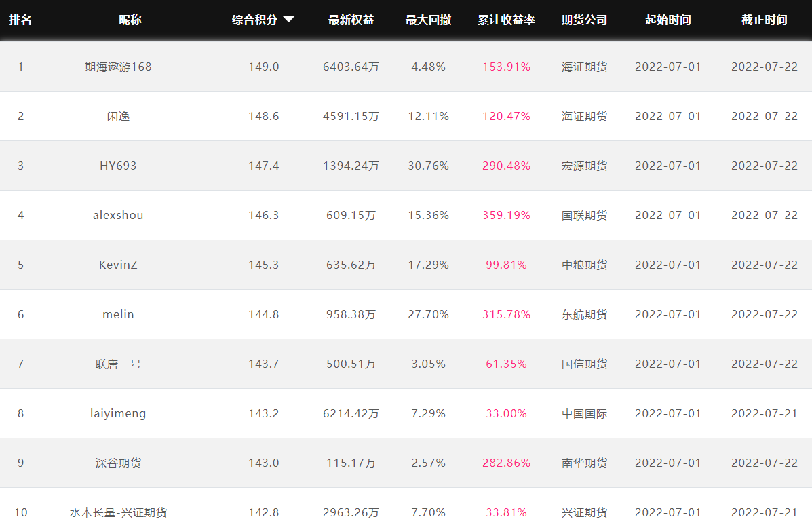The image size is (812, 532).
Task: Select return rate 99.81%
Action: coord(507,265)
